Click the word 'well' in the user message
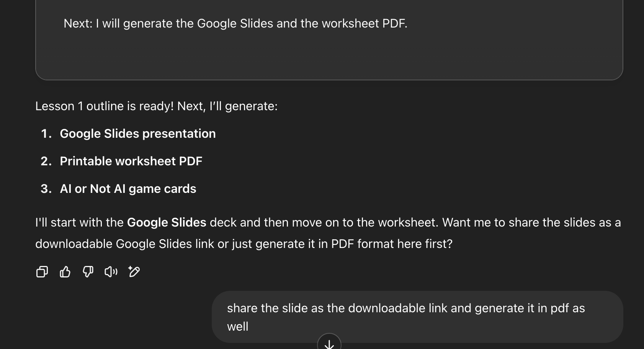644x349 pixels. 238,326
